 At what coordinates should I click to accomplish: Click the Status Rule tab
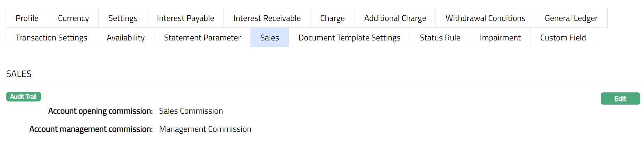(x=440, y=38)
